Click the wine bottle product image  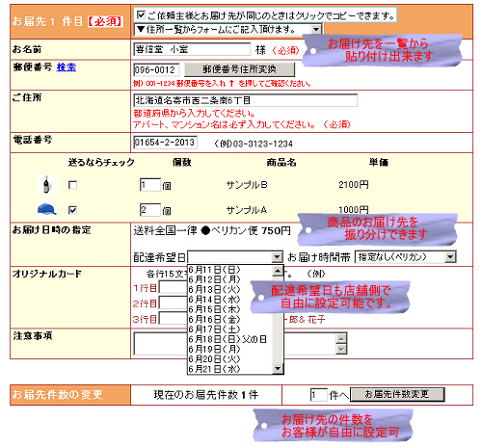(47, 184)
